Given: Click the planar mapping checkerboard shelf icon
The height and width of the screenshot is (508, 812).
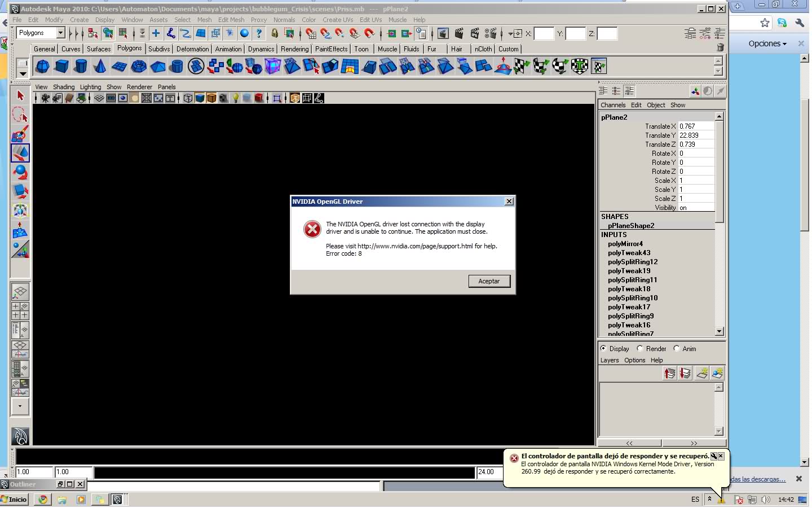Looking at the screenshot, I should (x=522, y=67).
